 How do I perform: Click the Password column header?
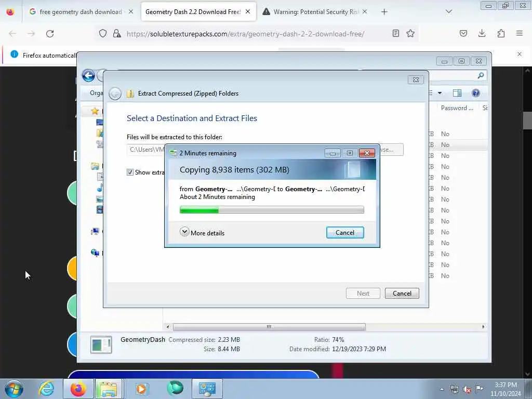457,108
